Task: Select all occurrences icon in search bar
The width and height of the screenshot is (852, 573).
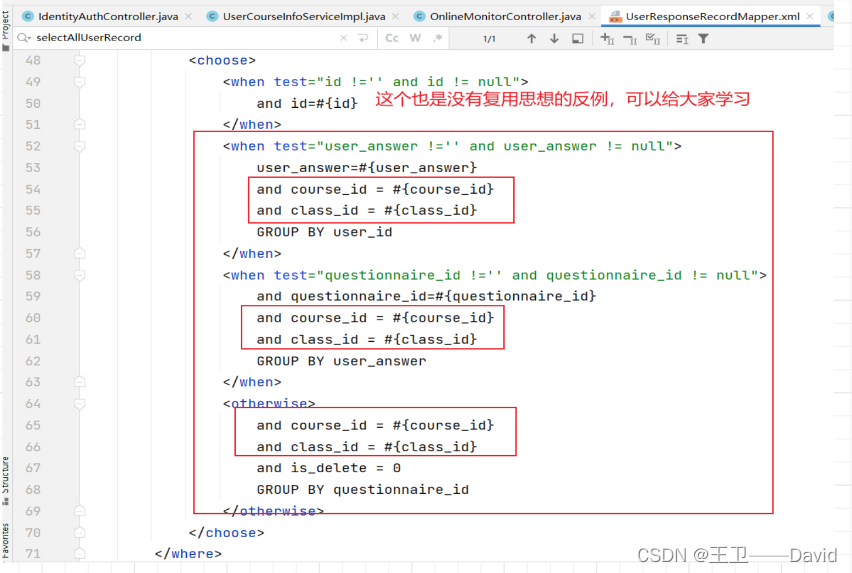Action: point(653,39)
